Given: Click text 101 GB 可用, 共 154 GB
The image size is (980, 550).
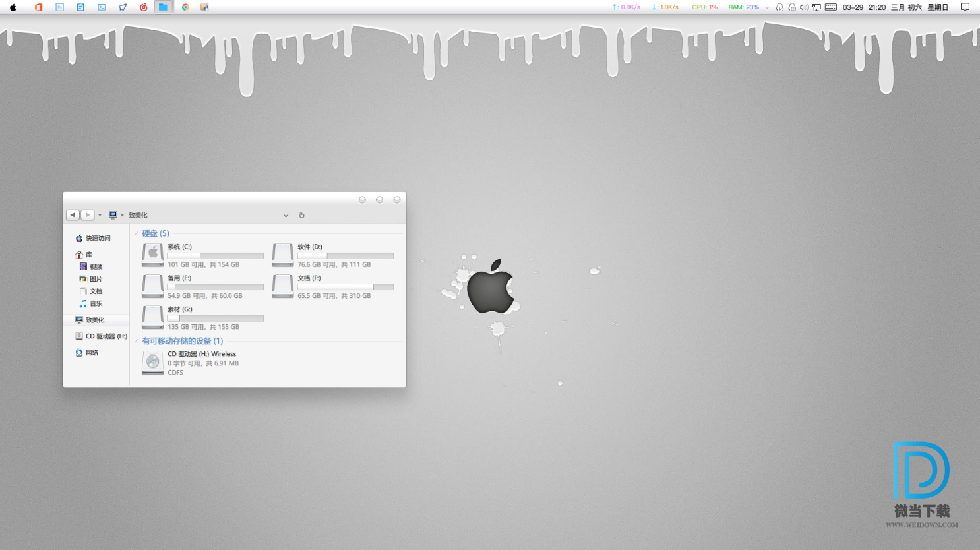Looking at the screenshot, I should tap(203, 264).
